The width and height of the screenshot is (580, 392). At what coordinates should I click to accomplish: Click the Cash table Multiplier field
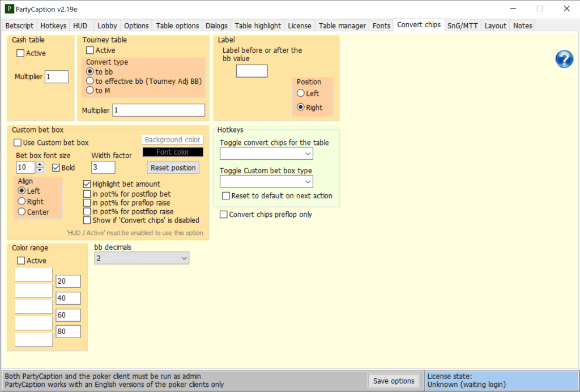tap(57, 76)
